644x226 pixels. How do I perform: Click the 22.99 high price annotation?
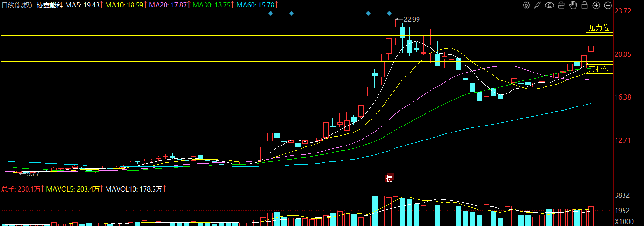[412, 20]
